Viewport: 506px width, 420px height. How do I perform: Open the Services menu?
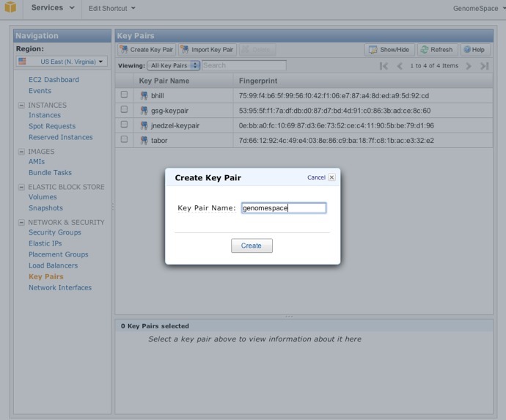tap(52, 8)
